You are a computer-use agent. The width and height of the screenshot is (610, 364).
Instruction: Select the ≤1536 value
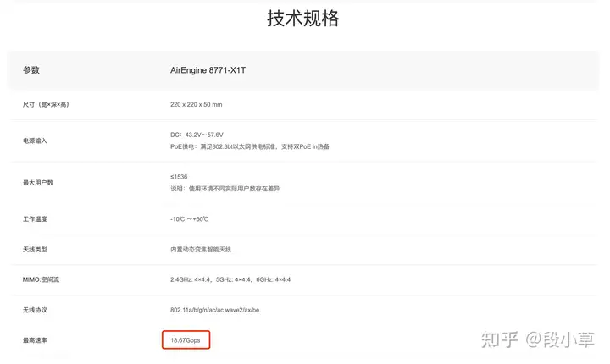(179, 177)
